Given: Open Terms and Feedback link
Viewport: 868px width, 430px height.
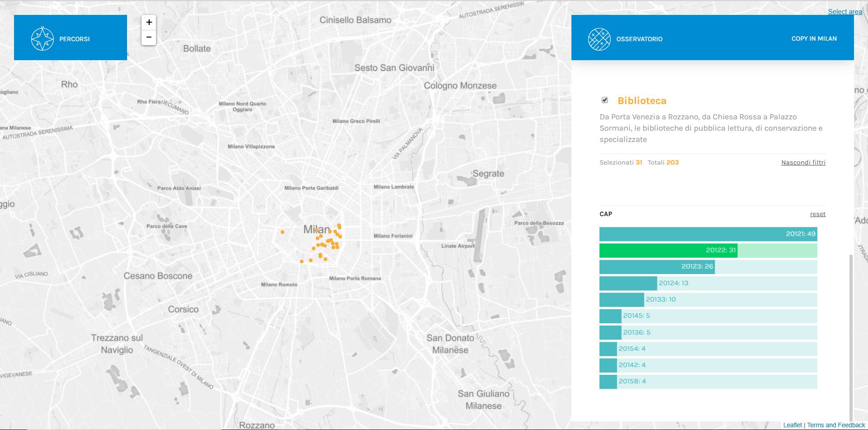Looking at the screenshot, I should [x=836, y=425].
